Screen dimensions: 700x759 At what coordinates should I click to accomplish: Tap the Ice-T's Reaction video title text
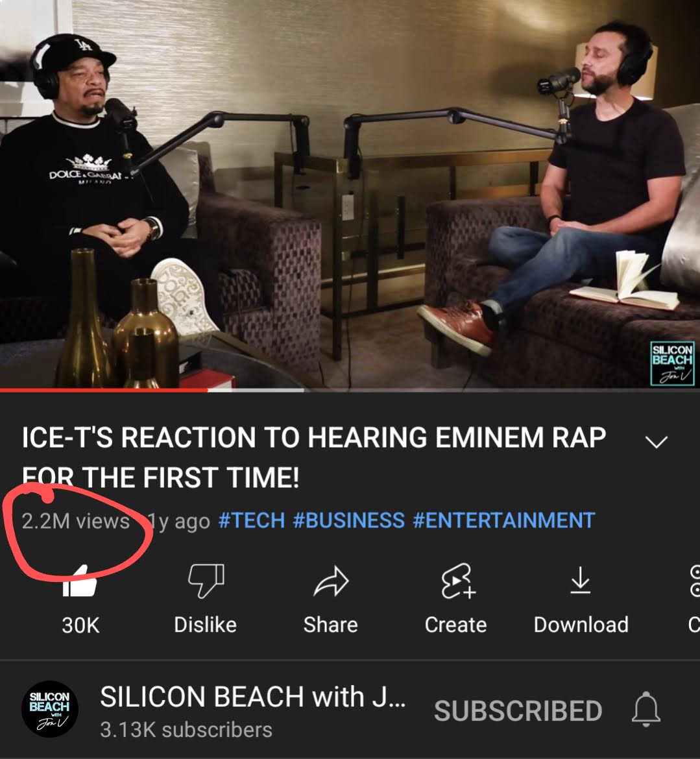coord(314,457)
